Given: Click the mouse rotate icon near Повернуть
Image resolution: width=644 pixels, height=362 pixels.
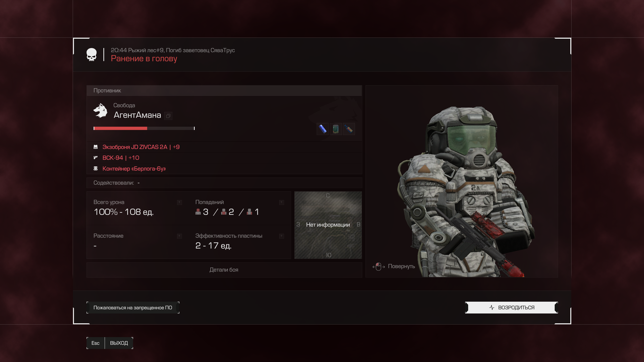Looking at the screenshot, I should tap(379, 266).
